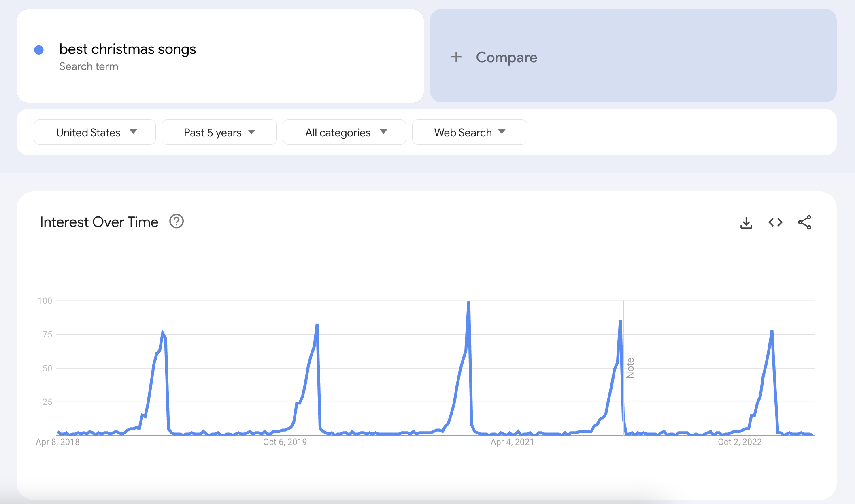Click the Search term label

[89, 66]
